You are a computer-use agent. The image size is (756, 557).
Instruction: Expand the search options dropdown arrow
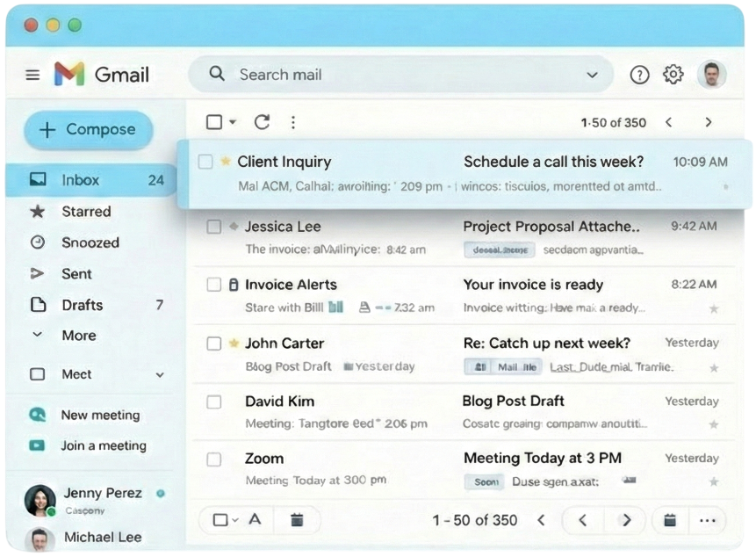(593, 75)
